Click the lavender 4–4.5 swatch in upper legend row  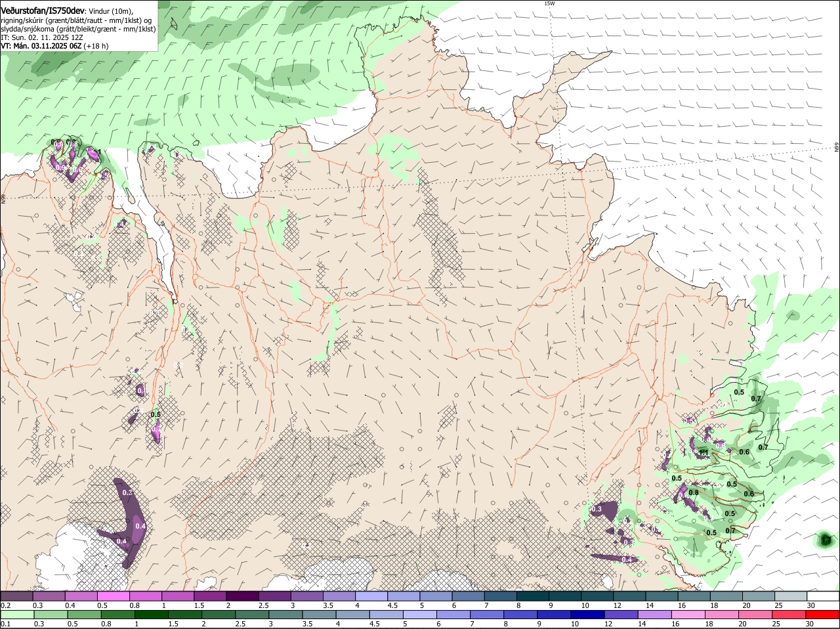pos(371,596)
